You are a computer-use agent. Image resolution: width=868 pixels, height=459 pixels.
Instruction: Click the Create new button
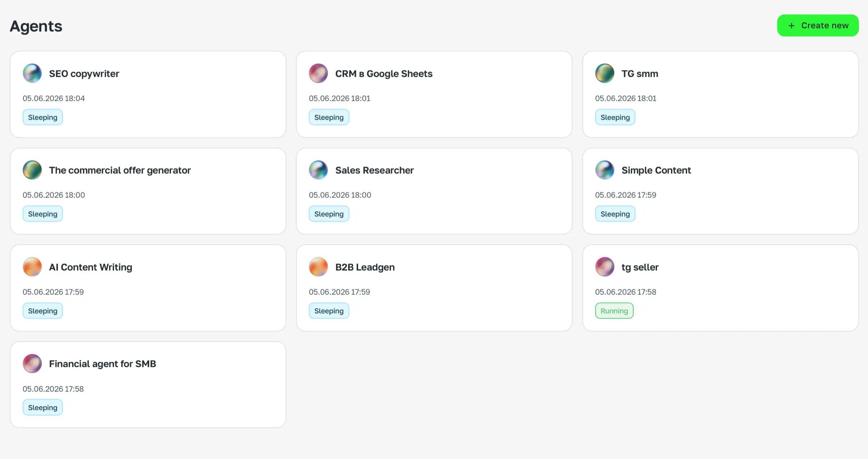[818, 26]
